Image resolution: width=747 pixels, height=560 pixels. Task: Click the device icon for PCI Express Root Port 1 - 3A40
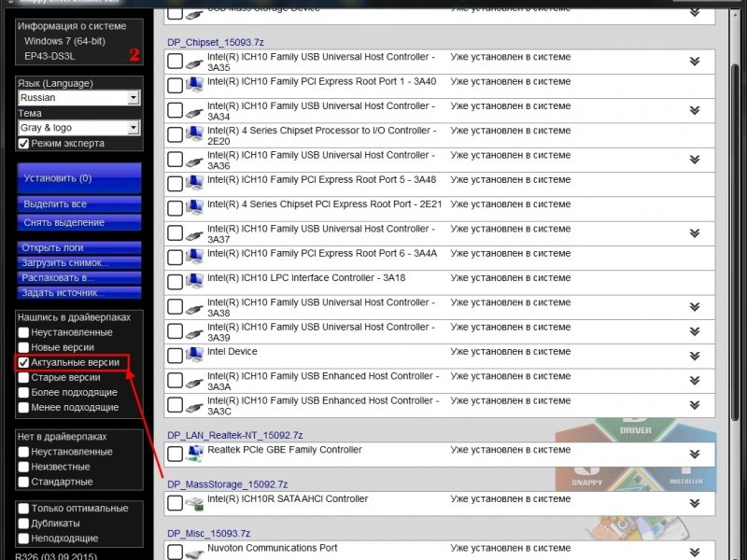point(194,84)
